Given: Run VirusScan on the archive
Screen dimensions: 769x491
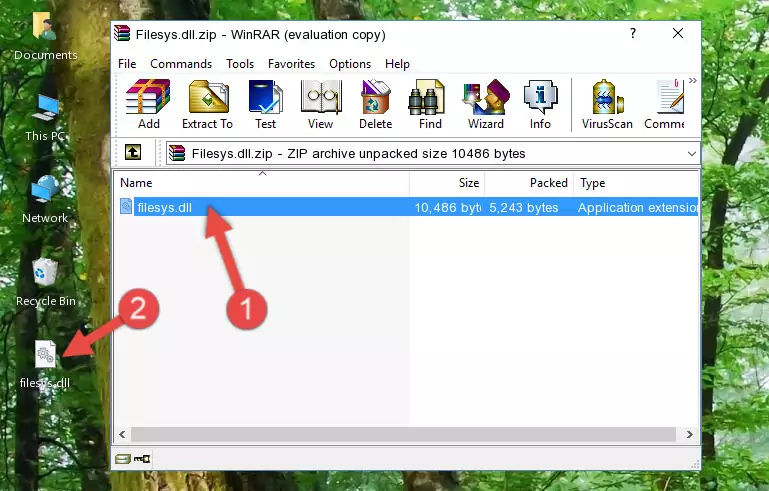Looking at the screenshot, I should [607, 104].
